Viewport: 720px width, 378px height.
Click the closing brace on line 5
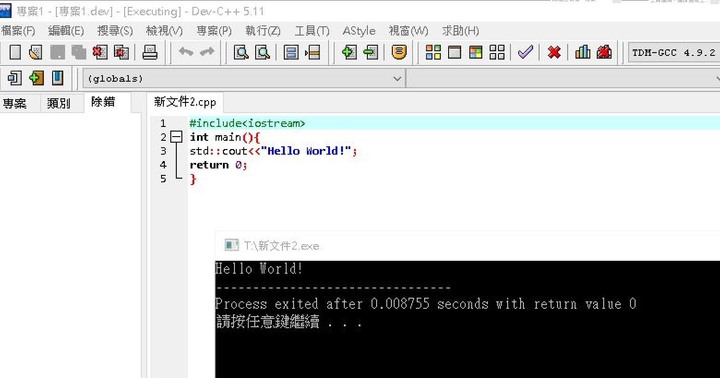pos(193,179)
